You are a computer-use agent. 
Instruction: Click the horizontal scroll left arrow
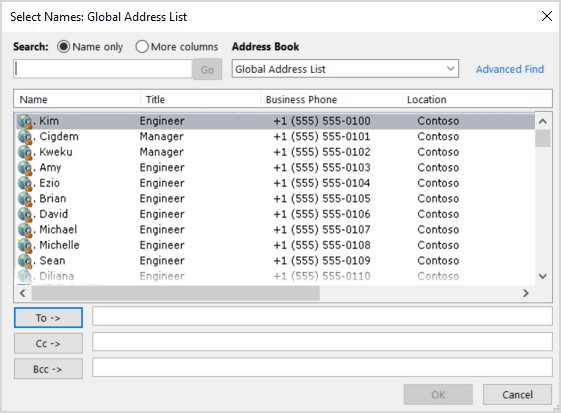point(23,293)
